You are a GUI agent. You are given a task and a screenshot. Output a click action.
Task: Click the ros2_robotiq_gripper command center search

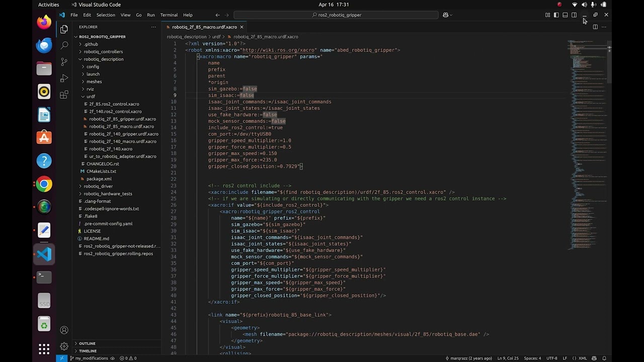pos(336,15)
